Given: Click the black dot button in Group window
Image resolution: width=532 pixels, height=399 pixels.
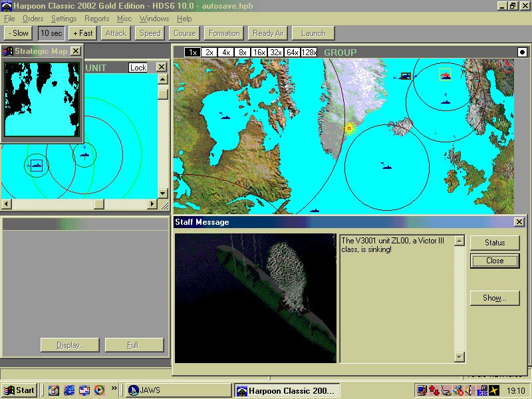Looking at the screenshot, I should click(522, 53).
